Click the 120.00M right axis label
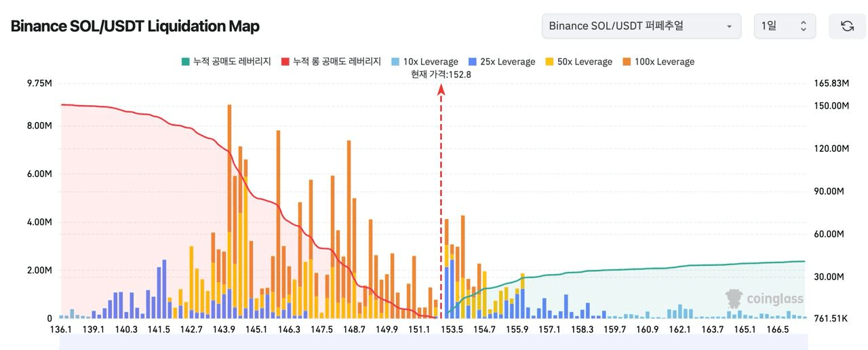 click(x=831, y=149)
